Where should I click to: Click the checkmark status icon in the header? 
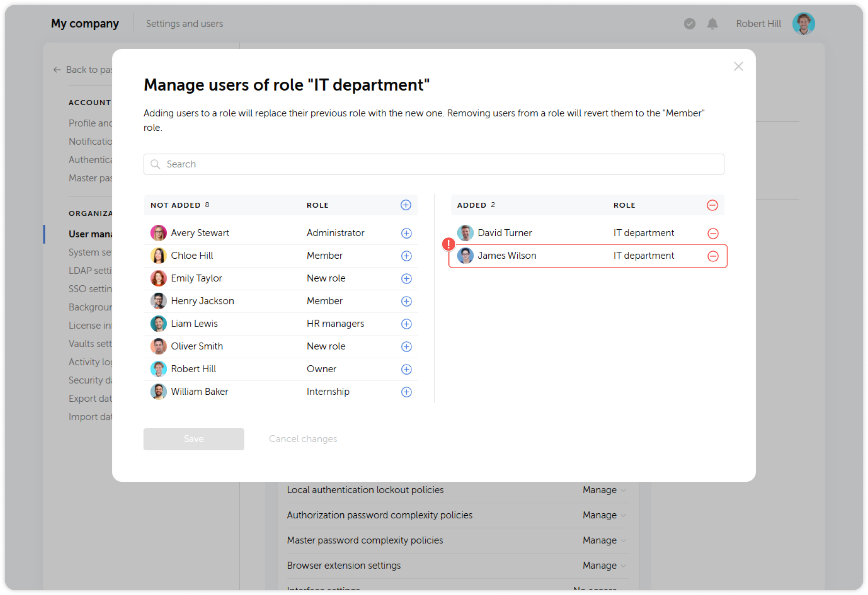689,24
